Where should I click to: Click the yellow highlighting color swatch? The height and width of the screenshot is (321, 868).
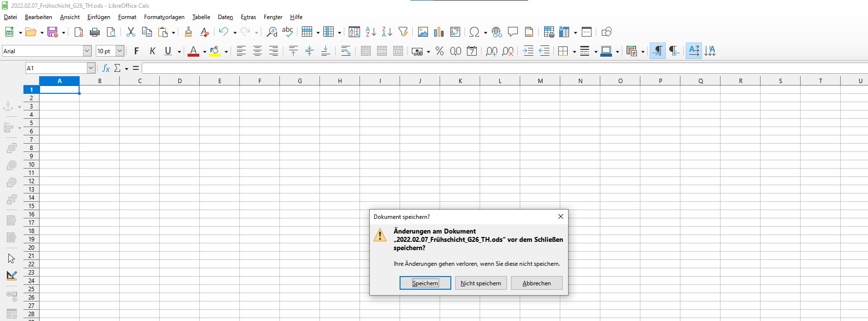(214, 51)
